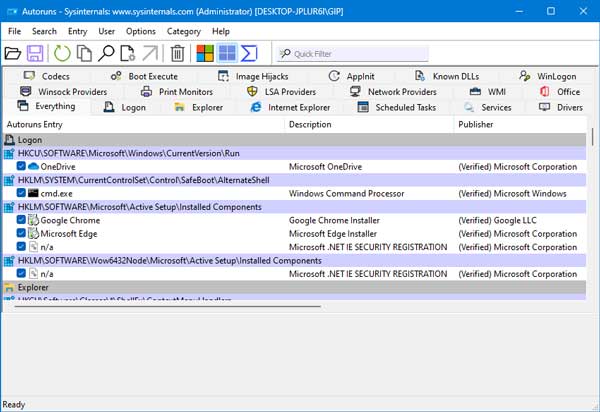Select the Everything tab
The height and width of the screenshot is (412, 600).
coord(46,106)
